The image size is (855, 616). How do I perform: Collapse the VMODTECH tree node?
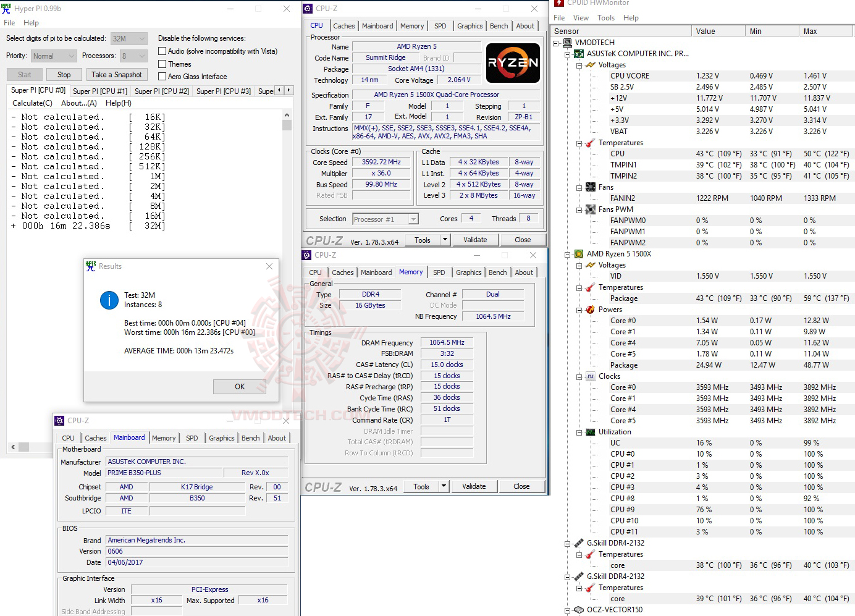click(557, 43)
